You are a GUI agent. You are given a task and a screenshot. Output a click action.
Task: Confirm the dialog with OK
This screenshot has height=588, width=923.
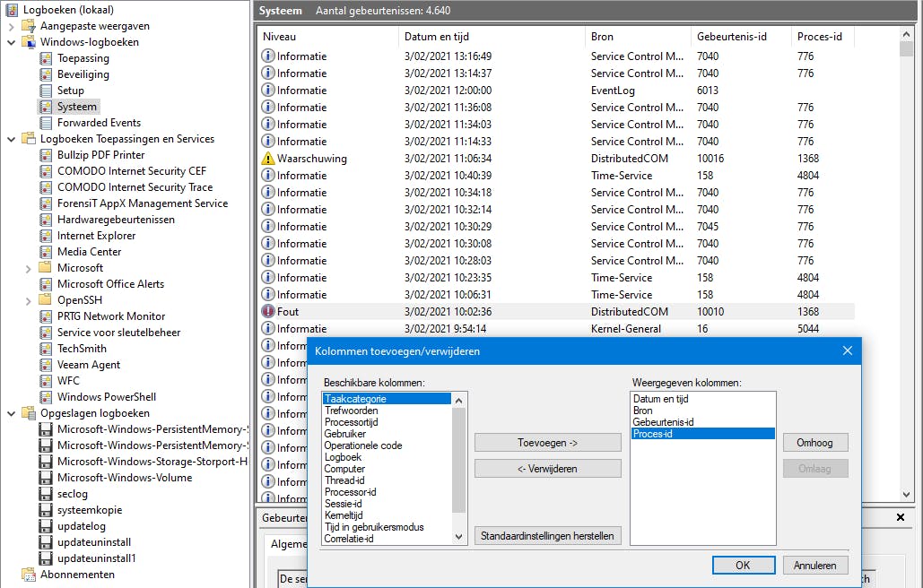pos(743,565)
